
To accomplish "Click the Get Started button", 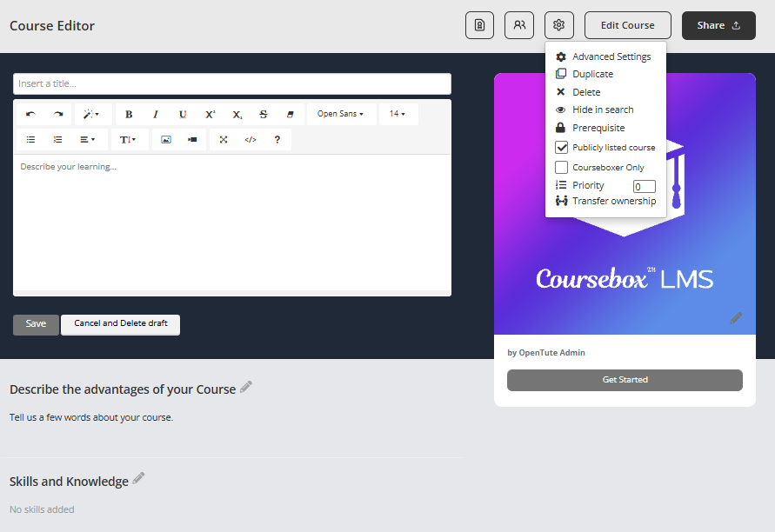I will [625, 380].
